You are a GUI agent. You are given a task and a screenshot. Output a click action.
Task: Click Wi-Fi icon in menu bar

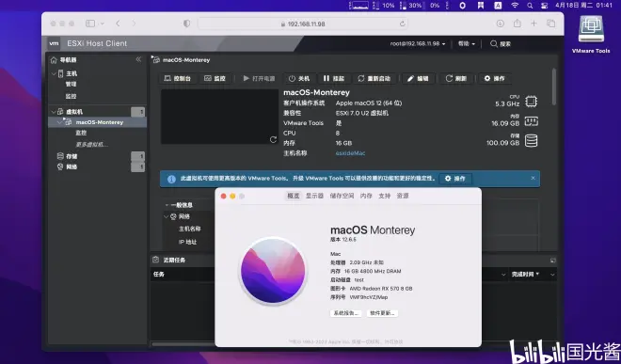click(515, 5)
